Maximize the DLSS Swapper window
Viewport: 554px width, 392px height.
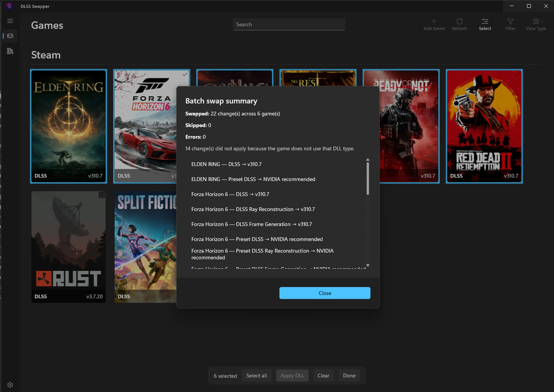[529, 6]
